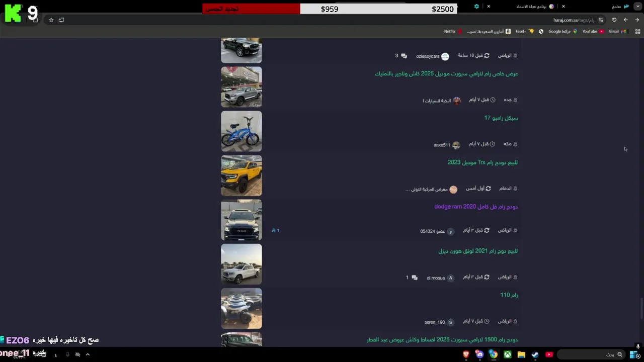Open the Google Maps bookmark
This screenshot has width=644, height=362.
pos(563,31)
